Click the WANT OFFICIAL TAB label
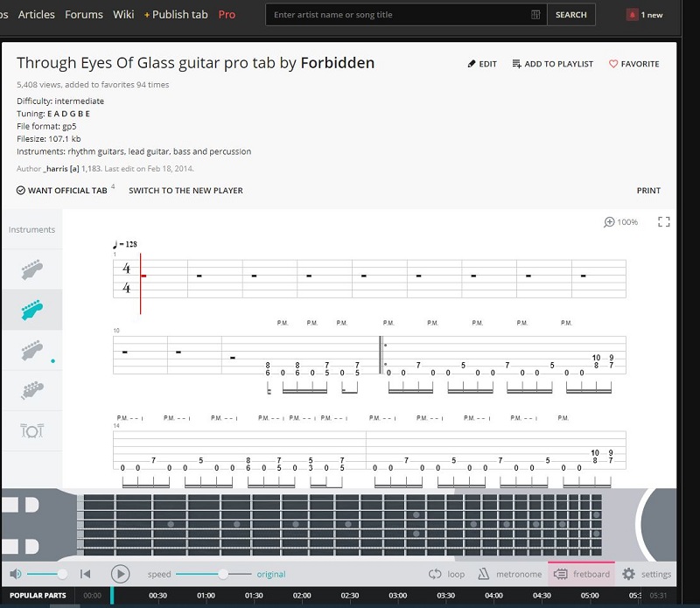 (67, 191)
